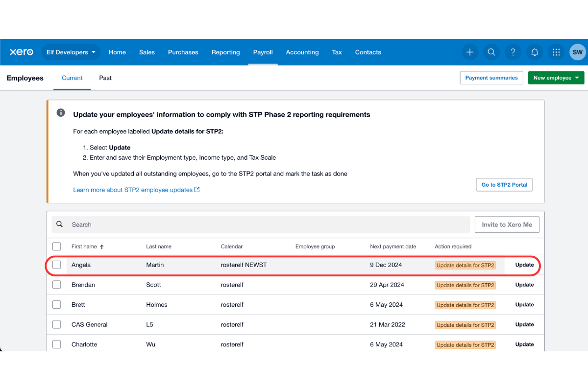Click inside the employee Search field
This screenshot has width=588, height=392.
pos(196,224)
